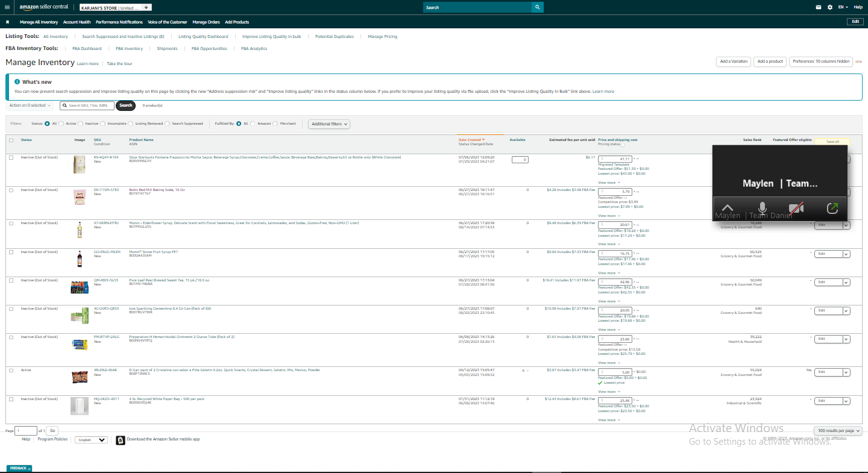This screenshot has height=473, width=868.
Task: Open the English language selector in footer
Action: tap(91, 440)
